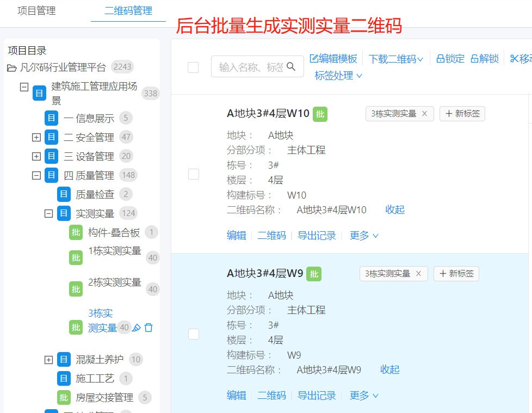Click the magnifier search icon

click(x=292, y=66)
